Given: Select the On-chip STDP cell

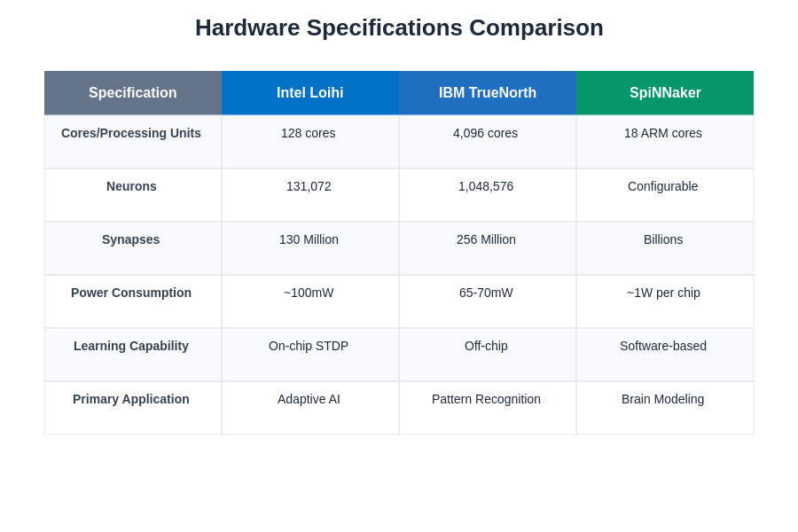Looking at the screenshot, I should point(309,346).
